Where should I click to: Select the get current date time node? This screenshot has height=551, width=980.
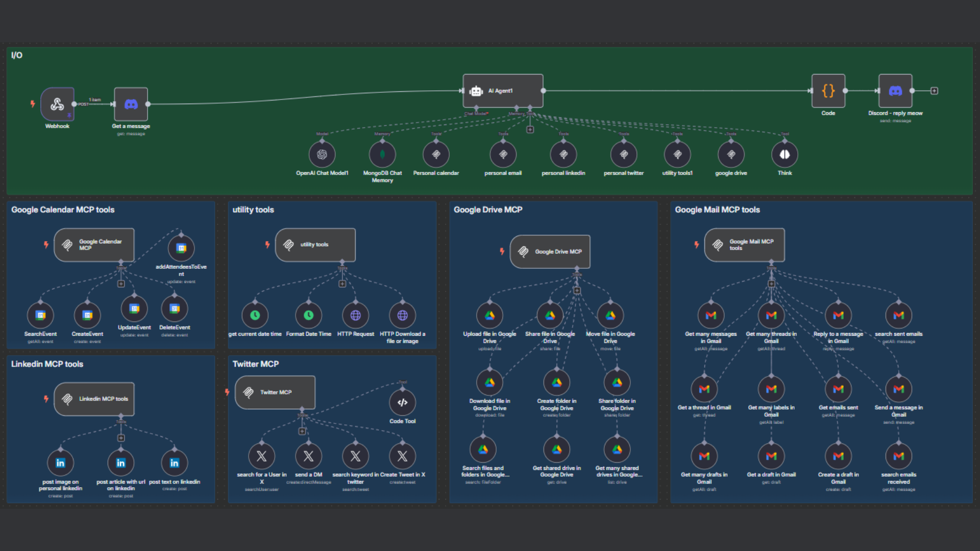(255, 315)
